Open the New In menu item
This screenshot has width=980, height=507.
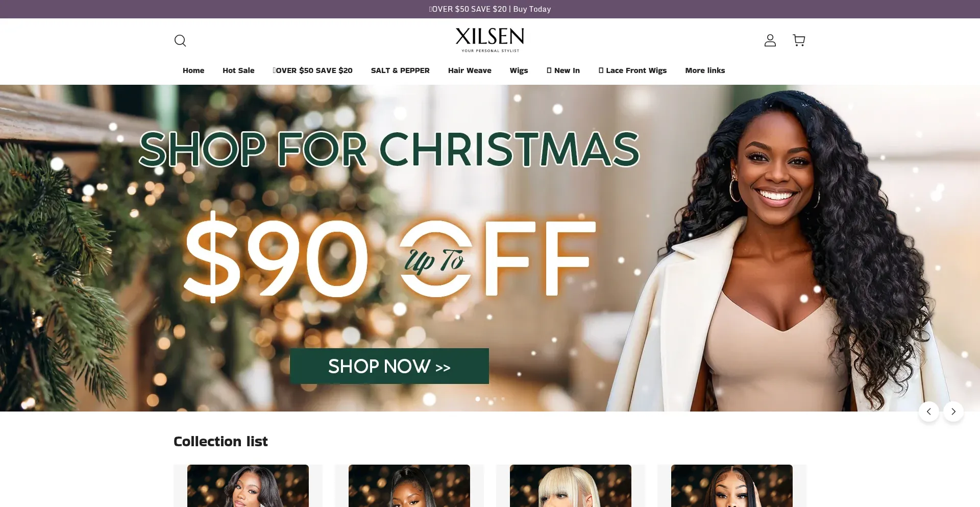(563, 70)
